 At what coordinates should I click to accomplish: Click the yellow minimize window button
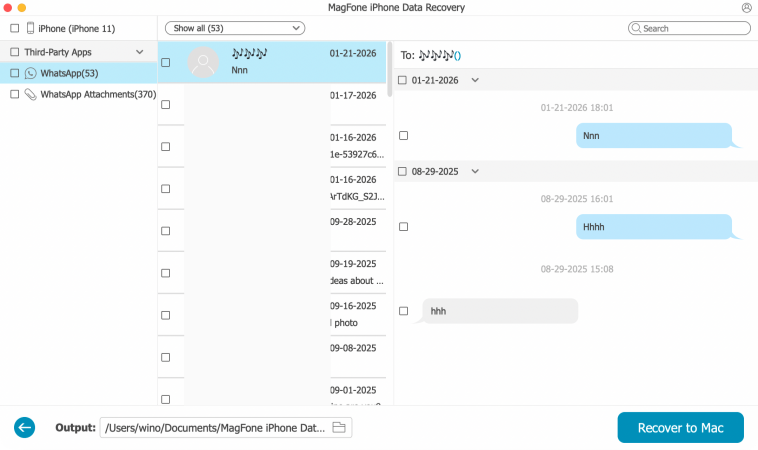tap(22, 7)
